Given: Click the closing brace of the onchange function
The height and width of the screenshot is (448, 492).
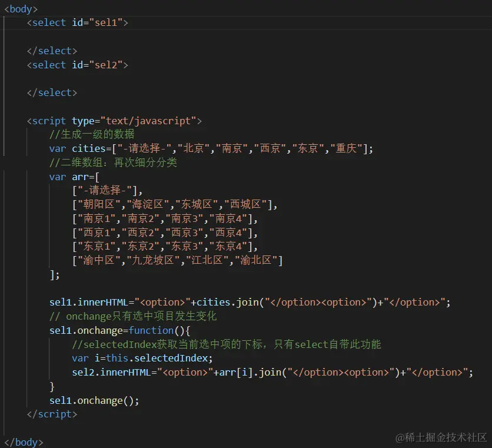Looking at the screenshot, I should [x=52, y=386].
